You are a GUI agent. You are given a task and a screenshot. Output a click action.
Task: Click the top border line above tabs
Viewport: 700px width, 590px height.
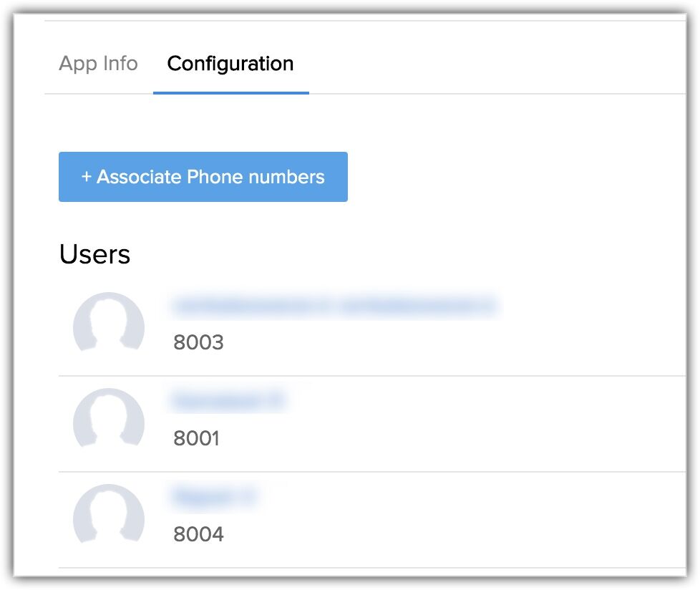pyautogui.click(x=365, y=21)
